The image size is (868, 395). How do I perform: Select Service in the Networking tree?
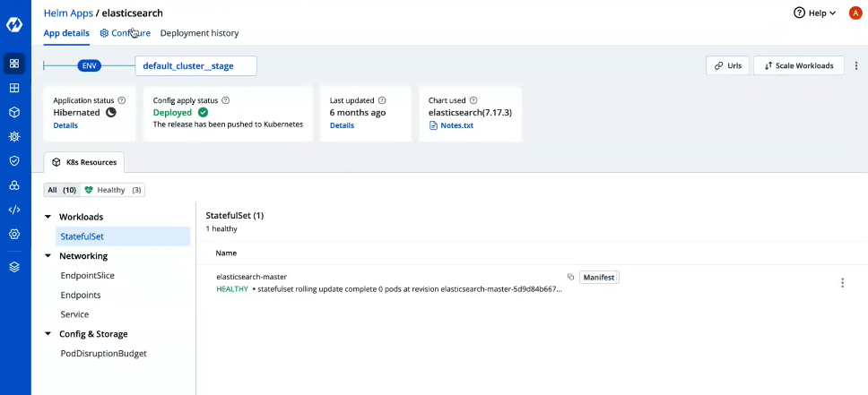click(74, 314)
